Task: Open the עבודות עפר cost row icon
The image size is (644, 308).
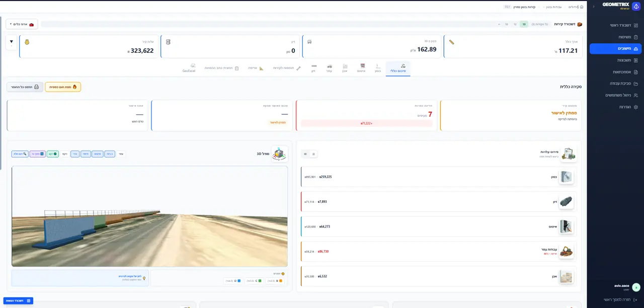Action: point(566,251)
